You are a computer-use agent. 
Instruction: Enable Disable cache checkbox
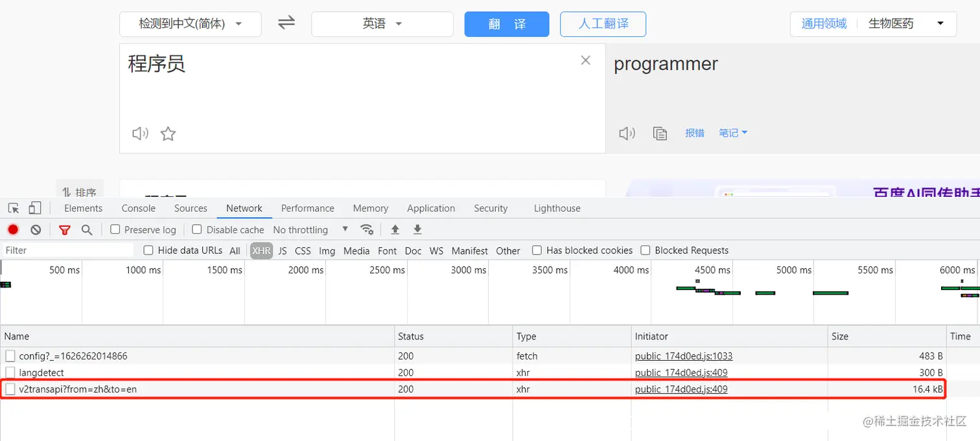click(x=197, y=229)
